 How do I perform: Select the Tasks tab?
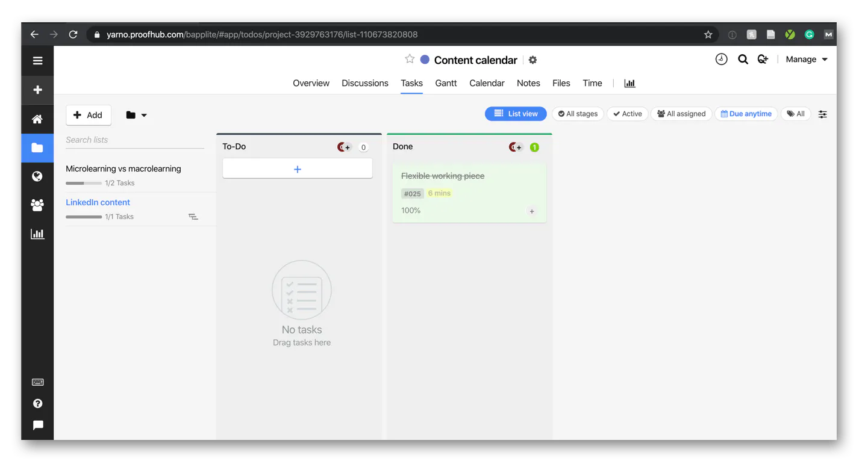pos(412,83)
